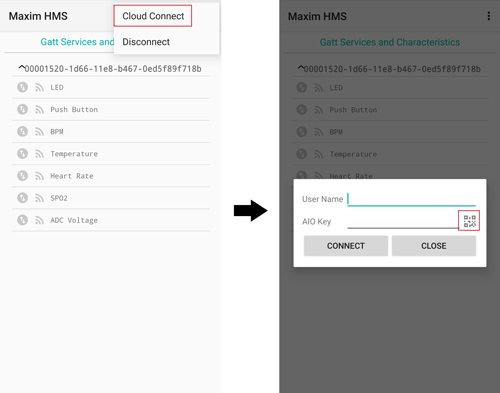Viewport: 500px width, 393px height.
Task: Click the globe icon beside ADC Voltage, left screen
Action: tap(23, 220)
